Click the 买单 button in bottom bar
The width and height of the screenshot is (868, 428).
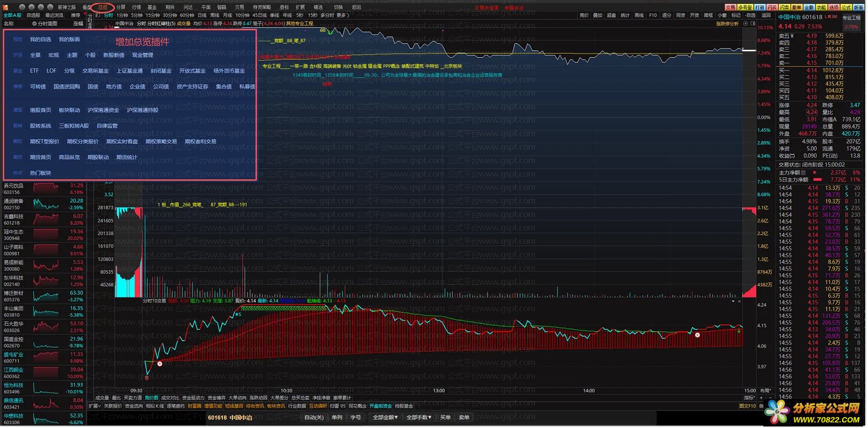(x=445, y=418)
